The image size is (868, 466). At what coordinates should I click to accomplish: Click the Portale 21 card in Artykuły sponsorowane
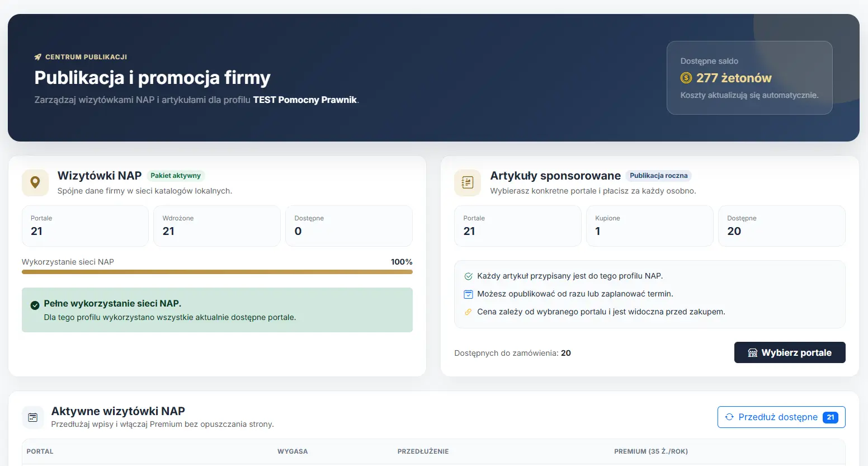518,226
